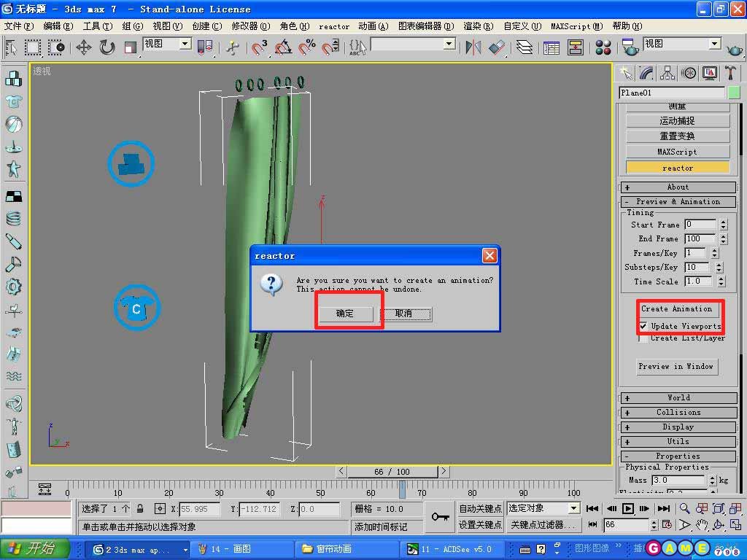The width and height of the screenshot is (747, 560).
Task: Collapse the Preview & Animation rollout
Action: pyautogui.click(x=678, y=201)
